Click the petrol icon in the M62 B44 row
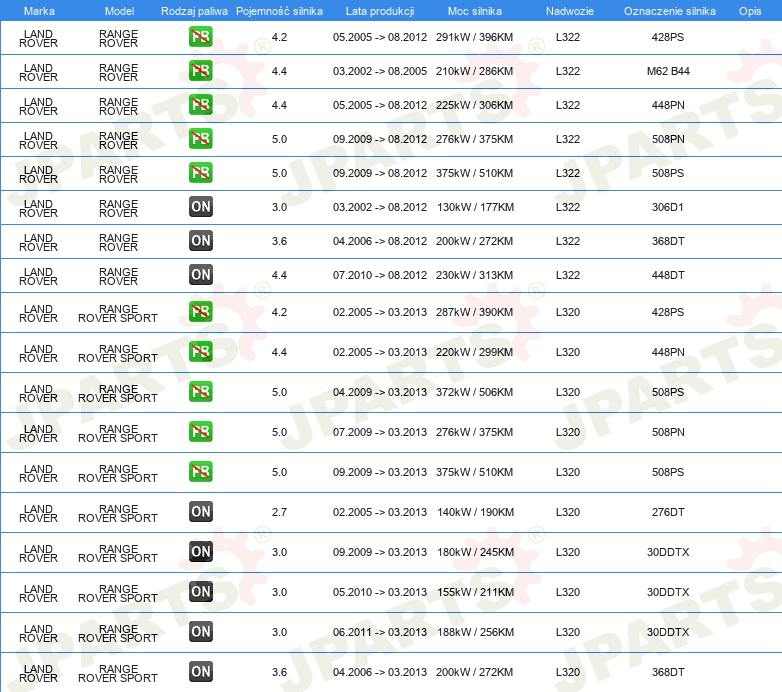 (200, 71)
